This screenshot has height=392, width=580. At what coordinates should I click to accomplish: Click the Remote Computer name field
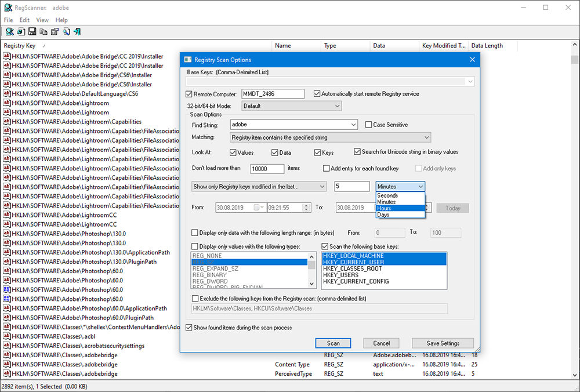point(273,94)
